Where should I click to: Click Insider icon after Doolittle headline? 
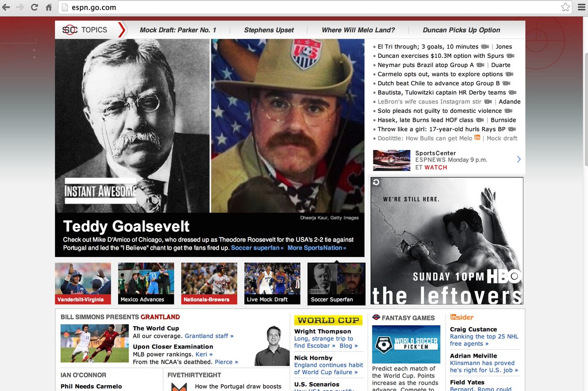pyautogui.click(x=477, y=138)
